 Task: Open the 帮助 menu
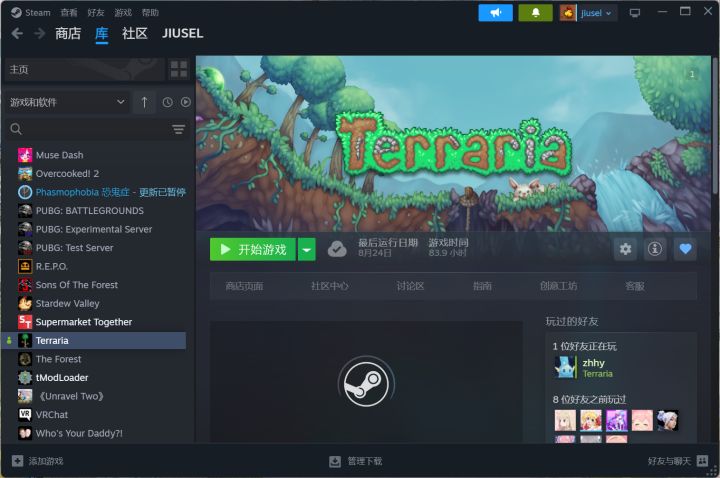(150, 12)
